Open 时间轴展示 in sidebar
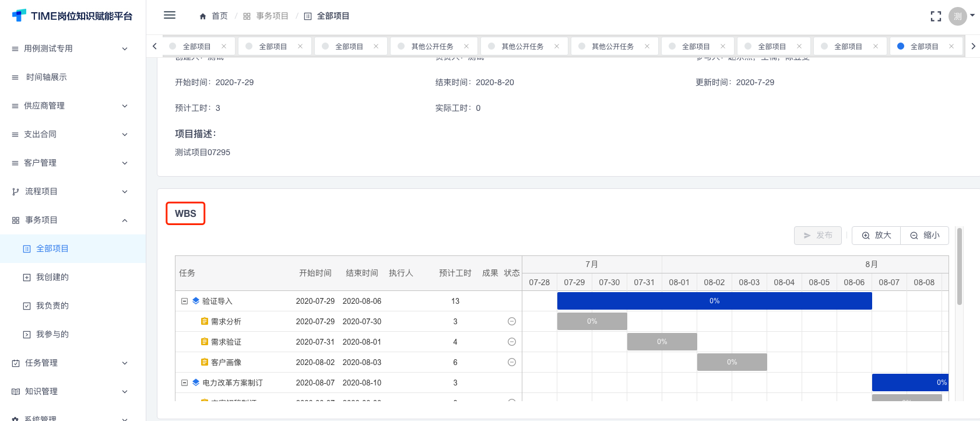The height and width of the screenshot is (421, 980). point(73,77)
